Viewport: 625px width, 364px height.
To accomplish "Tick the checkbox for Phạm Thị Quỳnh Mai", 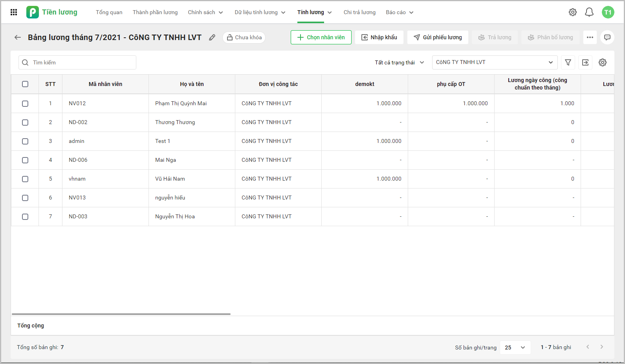I will (25, 104).
